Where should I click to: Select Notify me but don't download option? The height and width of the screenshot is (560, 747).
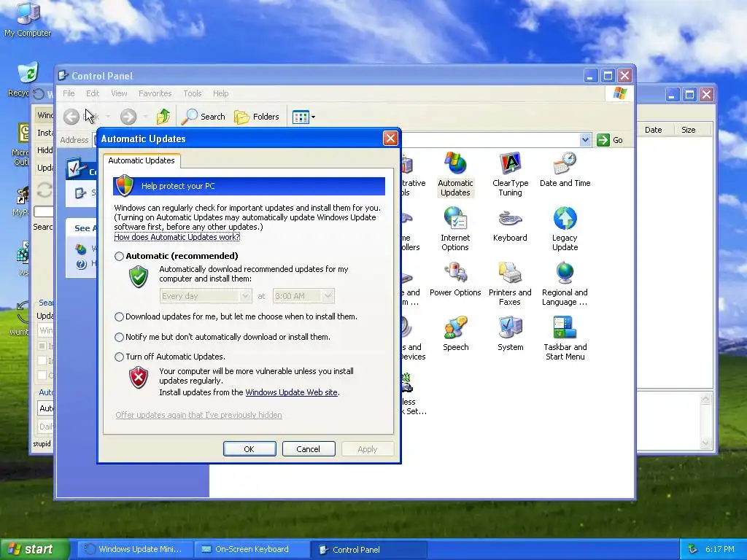click(x=119, y=337)
